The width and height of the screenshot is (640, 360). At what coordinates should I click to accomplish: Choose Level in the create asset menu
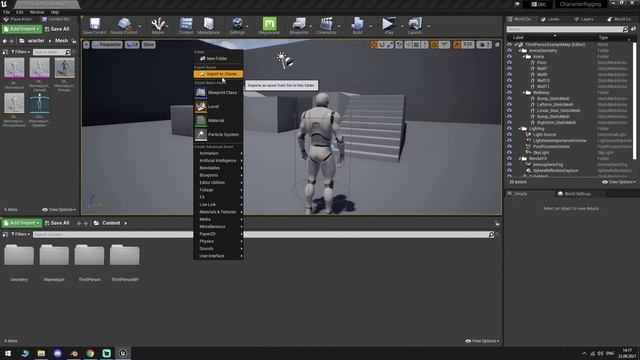pos(218,107)
